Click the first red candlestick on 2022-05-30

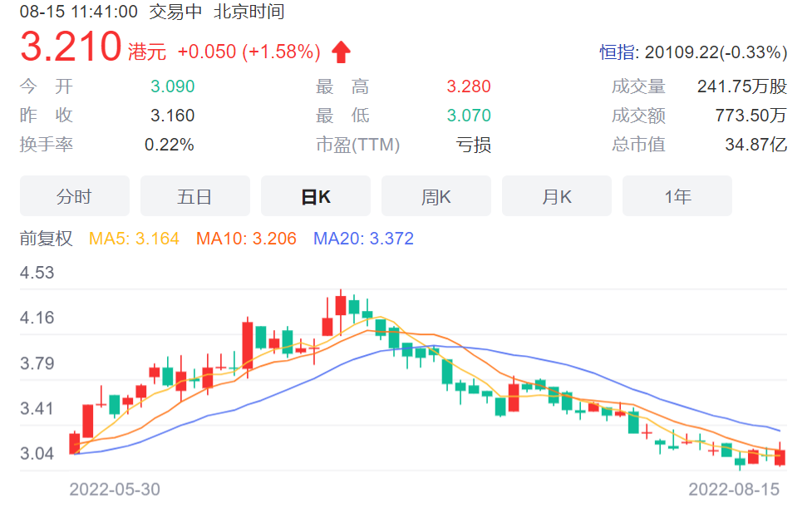pos(75,444)
